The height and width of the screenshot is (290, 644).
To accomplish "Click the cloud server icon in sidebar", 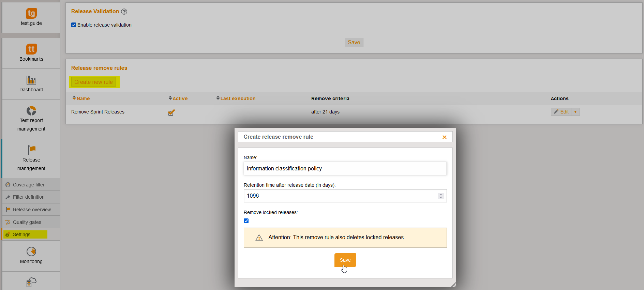I will [x=31, y=282].
